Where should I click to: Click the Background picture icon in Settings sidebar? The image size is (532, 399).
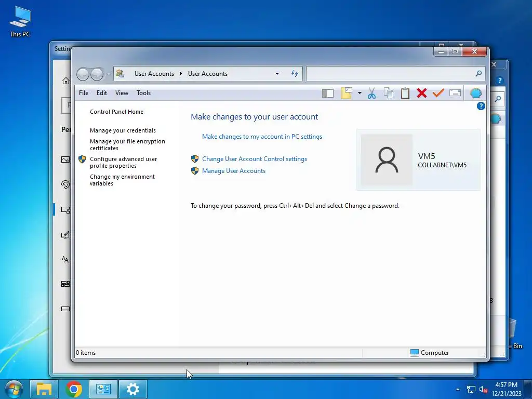point(65,159)
